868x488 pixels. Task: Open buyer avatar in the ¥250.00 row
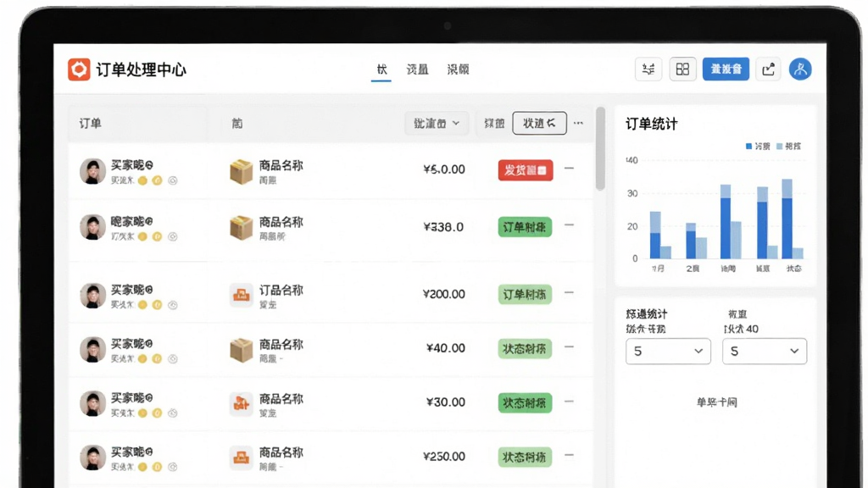[92, 457]
